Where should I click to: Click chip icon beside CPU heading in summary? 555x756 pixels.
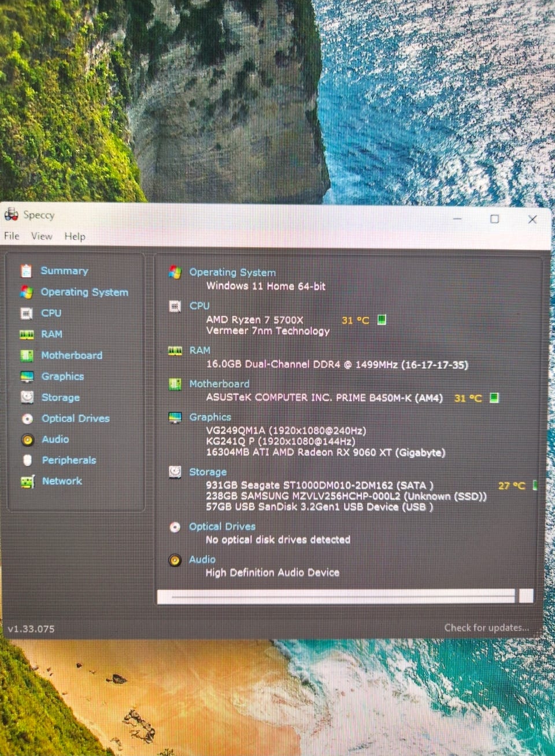point(175,306)
